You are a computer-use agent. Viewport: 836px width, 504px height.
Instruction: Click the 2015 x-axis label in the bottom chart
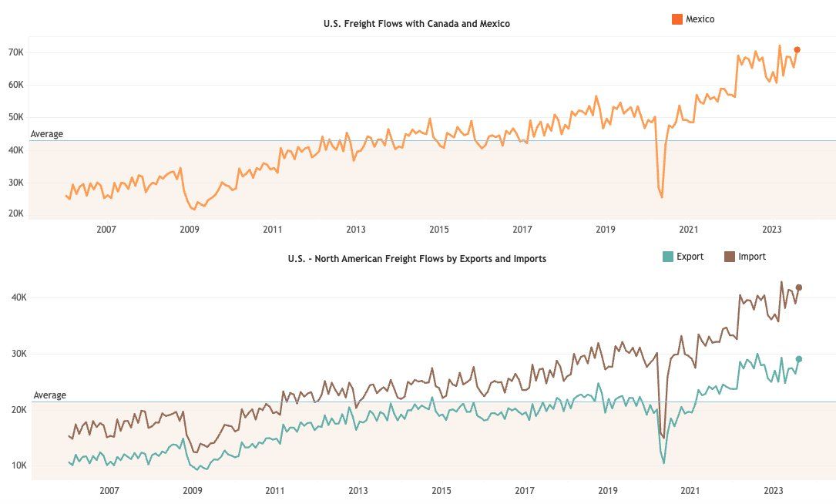pos(442,490)
